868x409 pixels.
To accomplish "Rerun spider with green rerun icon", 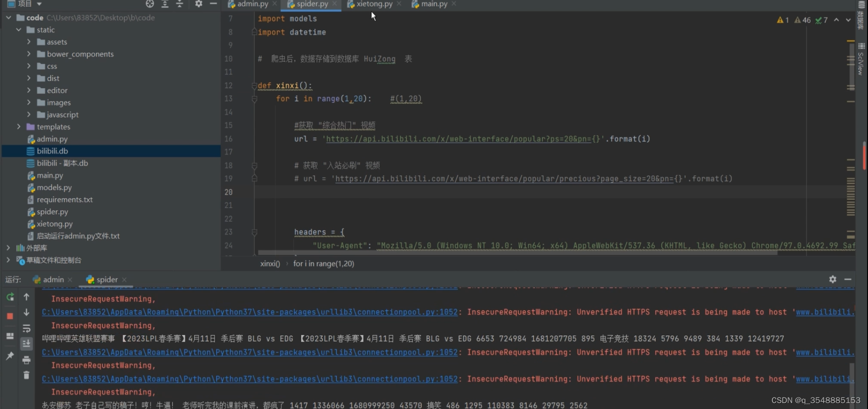I will (x=10, y=297).
